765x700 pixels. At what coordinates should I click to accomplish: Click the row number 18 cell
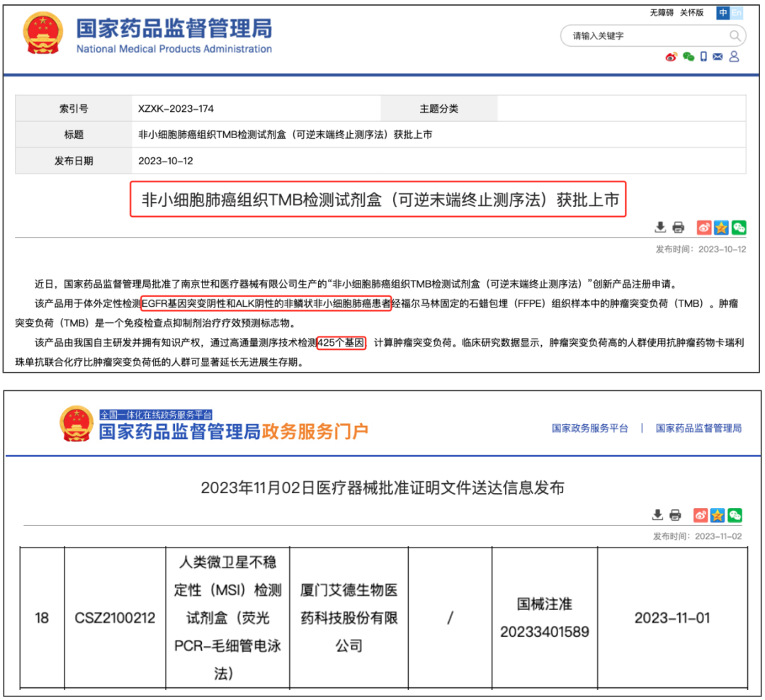pos(42,618)
